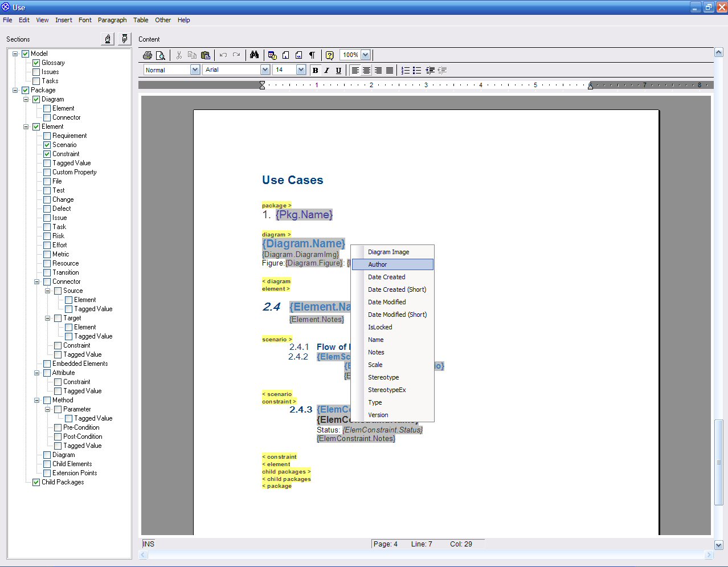Open the File menu
The image size is (728, 567).
tap(7, 20)
